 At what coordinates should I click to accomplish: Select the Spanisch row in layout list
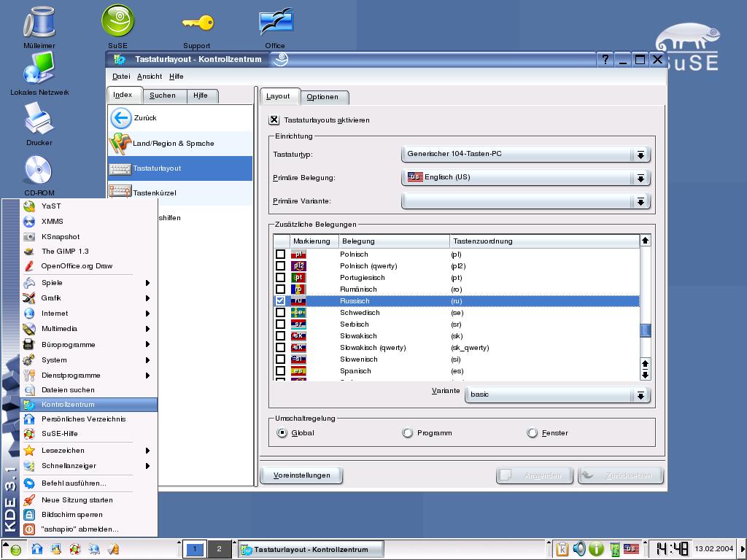[x=457, y=371]
